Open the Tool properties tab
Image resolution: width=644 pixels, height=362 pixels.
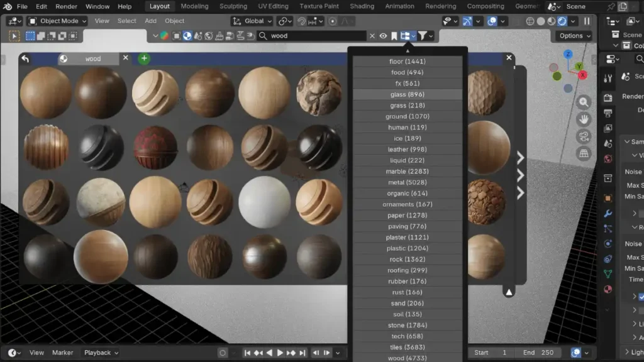(x=608, y=79)
